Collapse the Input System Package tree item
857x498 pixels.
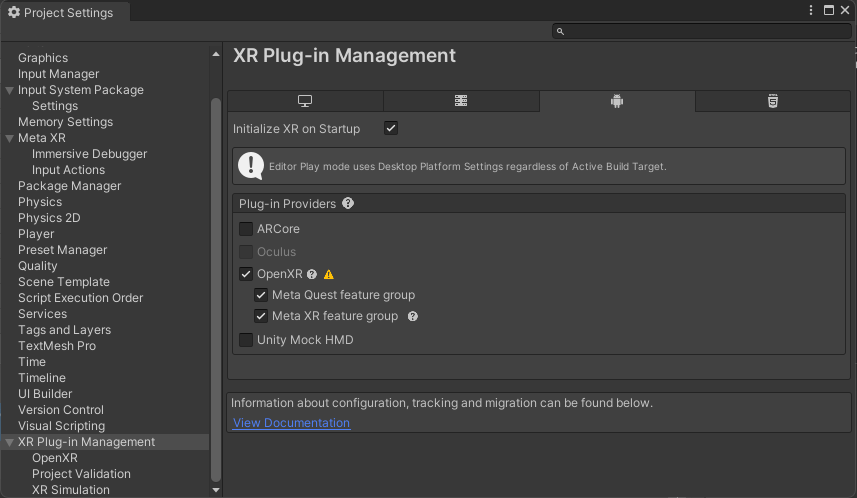(x=9, y=90)
